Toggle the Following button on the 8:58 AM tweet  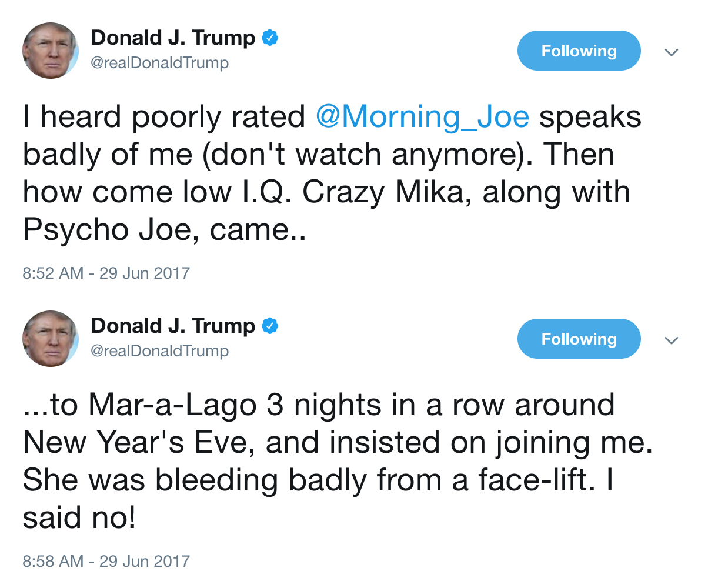click(x=579, y=339)
